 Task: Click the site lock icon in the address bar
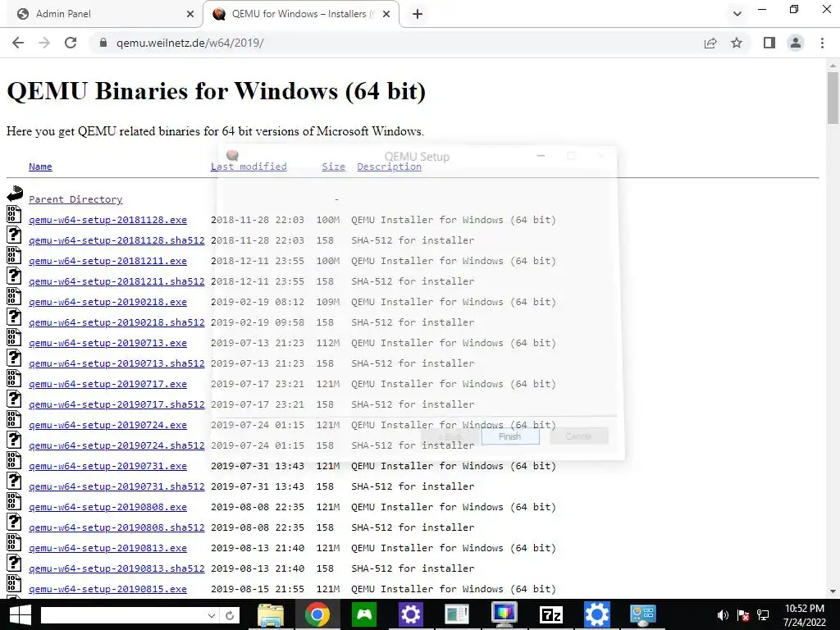[x=103, y=43]
